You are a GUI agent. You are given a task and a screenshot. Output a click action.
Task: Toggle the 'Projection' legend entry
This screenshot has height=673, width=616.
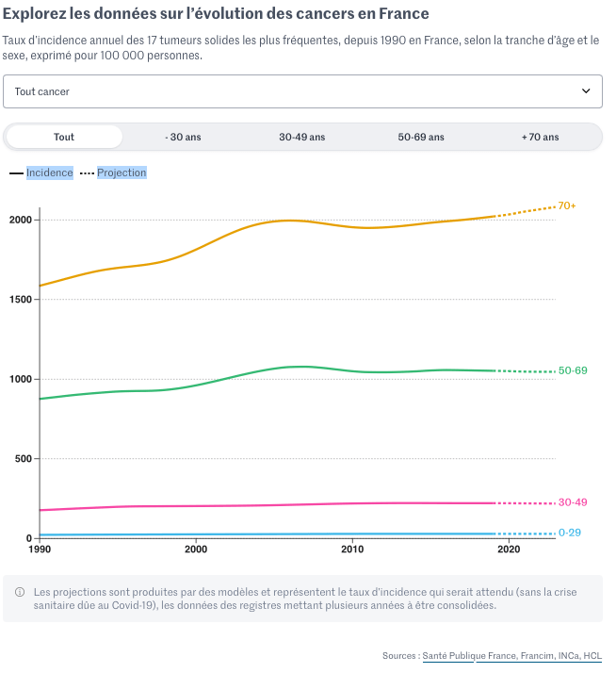(x=122, y=172)
